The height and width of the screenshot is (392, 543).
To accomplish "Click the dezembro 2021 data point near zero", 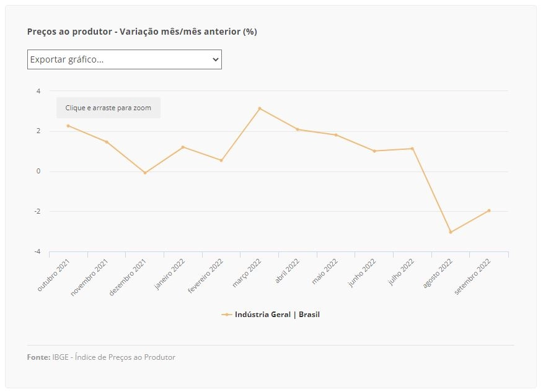I will 145,173.
